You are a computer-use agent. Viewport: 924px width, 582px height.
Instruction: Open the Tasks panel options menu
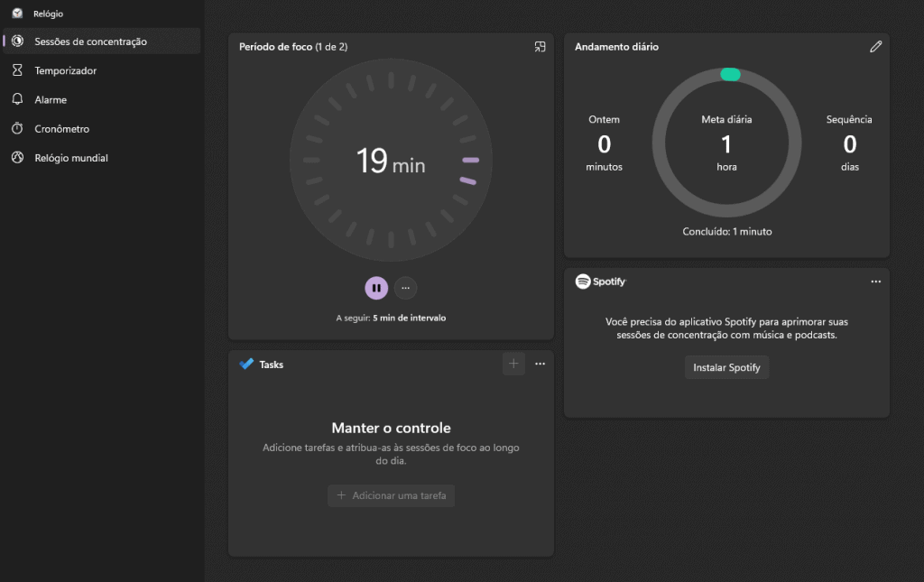pos(540,364)
